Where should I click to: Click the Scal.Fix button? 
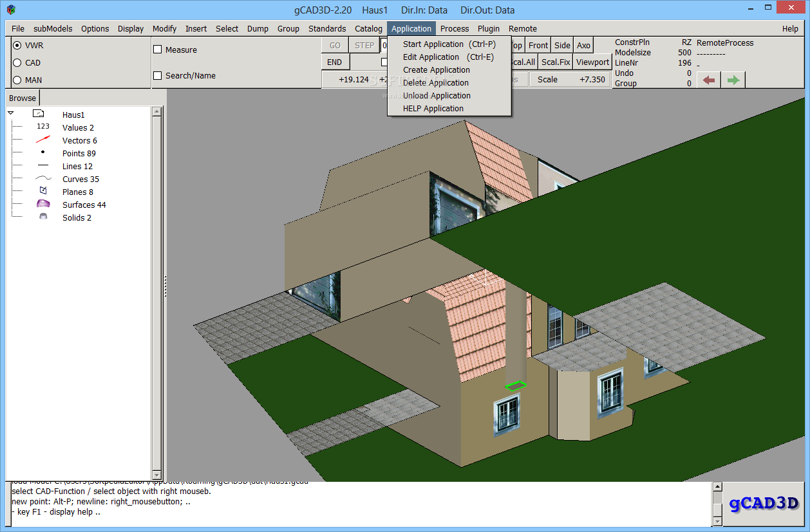point(555,62)
